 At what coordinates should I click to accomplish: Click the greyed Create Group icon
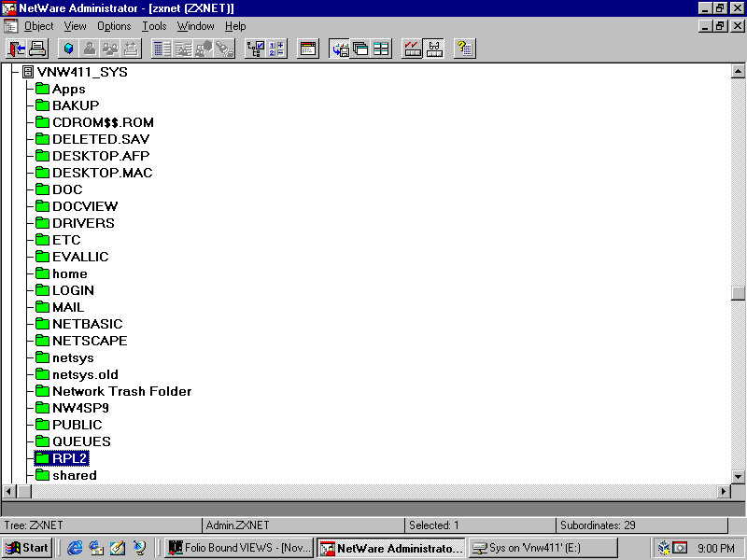click(x=110, y=49)
